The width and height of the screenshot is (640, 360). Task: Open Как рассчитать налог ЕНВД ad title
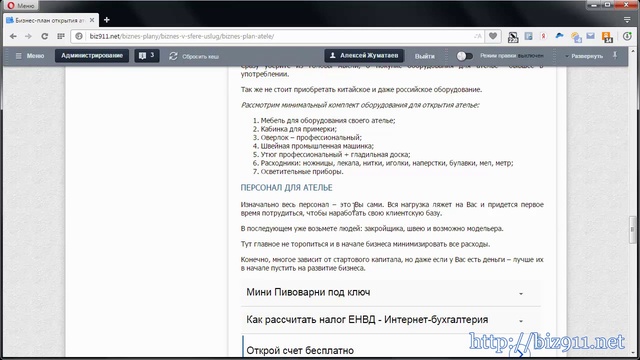367,320
